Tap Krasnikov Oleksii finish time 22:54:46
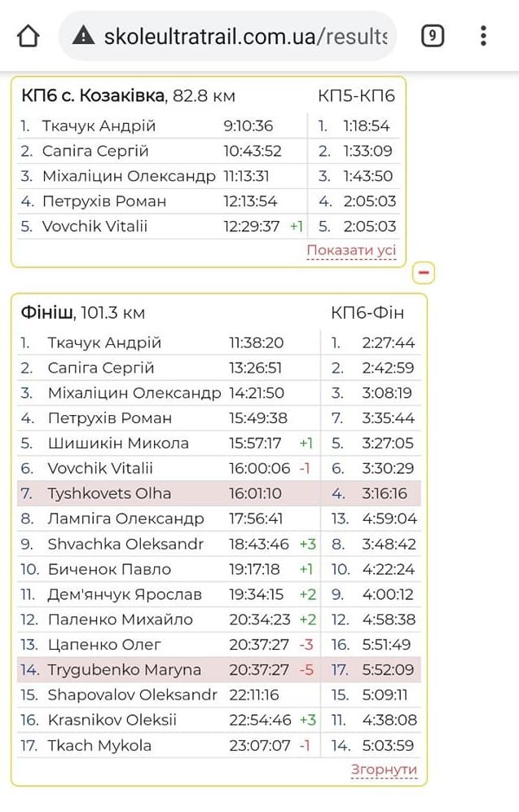 click(x=258, y=720)
